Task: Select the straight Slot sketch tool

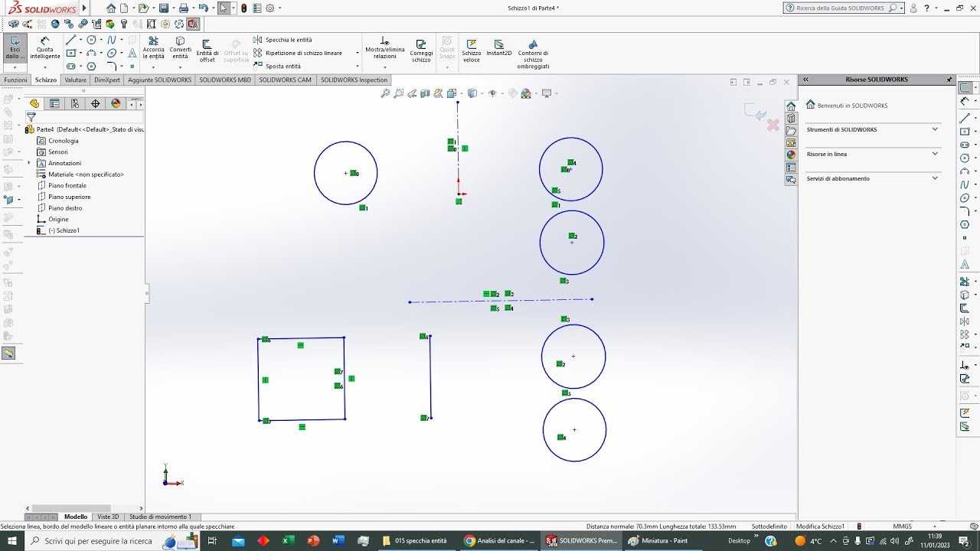Action: pos(71,67)
